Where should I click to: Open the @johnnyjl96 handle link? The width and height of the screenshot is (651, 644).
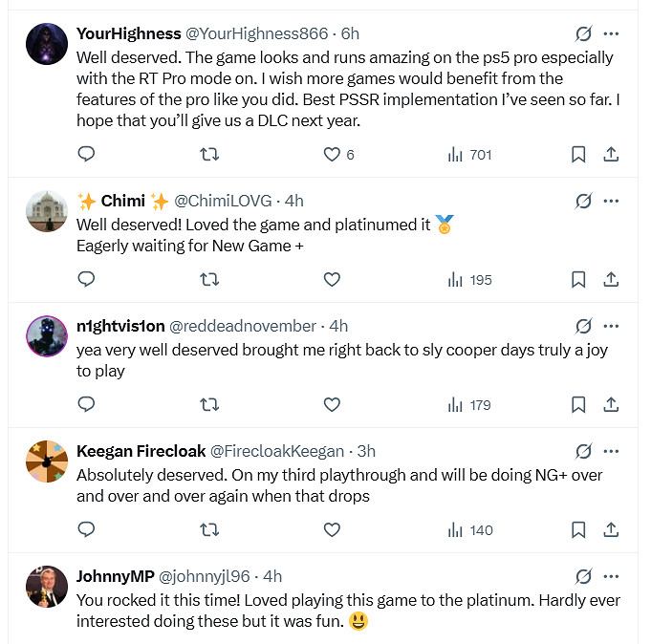(x=204, y=576)
